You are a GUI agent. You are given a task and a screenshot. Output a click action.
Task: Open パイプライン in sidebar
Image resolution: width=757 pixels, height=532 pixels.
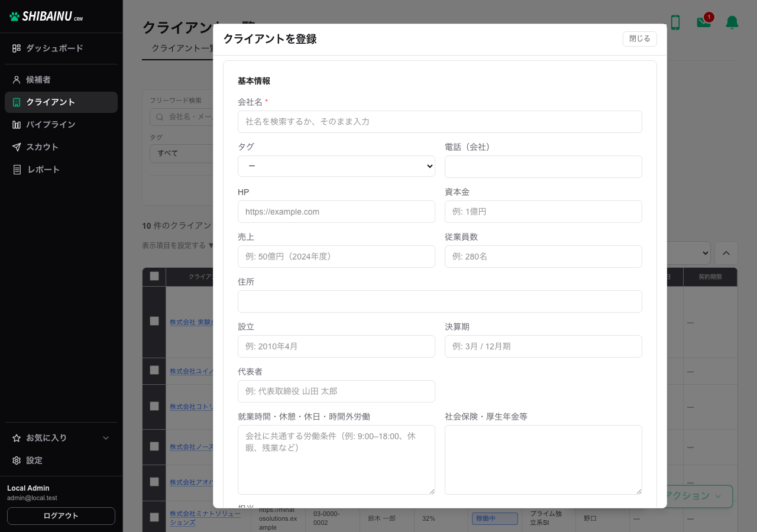[62, 125]
